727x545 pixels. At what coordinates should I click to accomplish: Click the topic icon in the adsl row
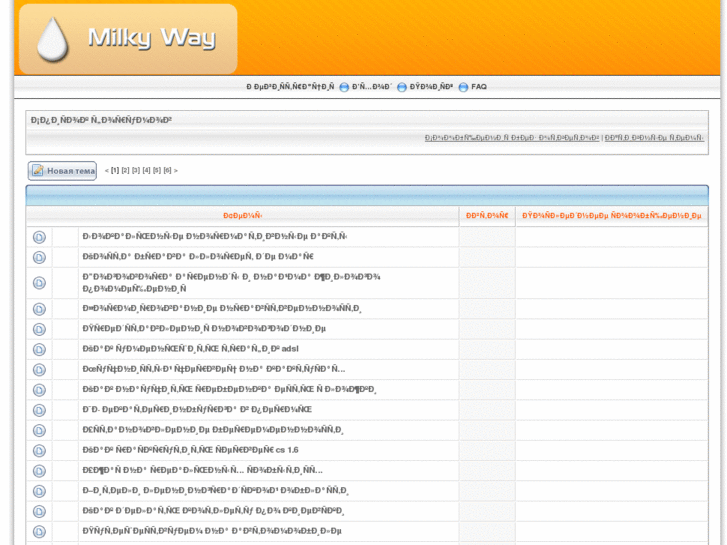click(x=39, y=349)
